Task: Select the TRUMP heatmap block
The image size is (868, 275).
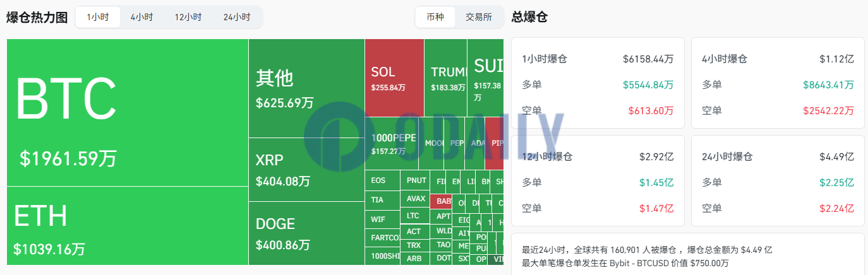Action: [x=445, y=78]
